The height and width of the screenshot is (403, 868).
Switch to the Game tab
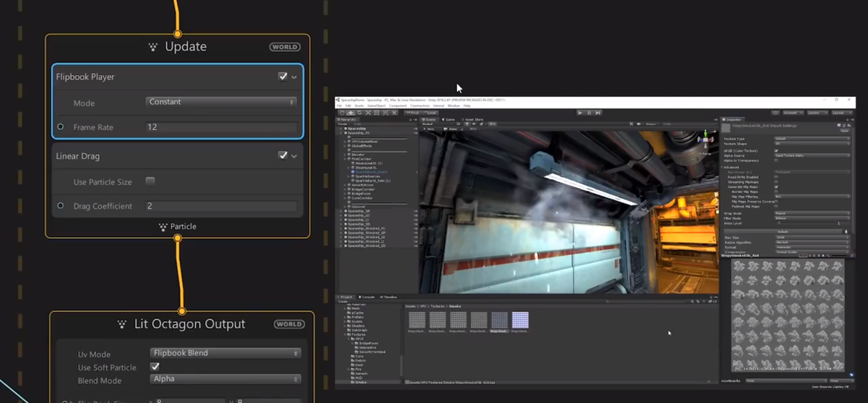click(449, 120)
